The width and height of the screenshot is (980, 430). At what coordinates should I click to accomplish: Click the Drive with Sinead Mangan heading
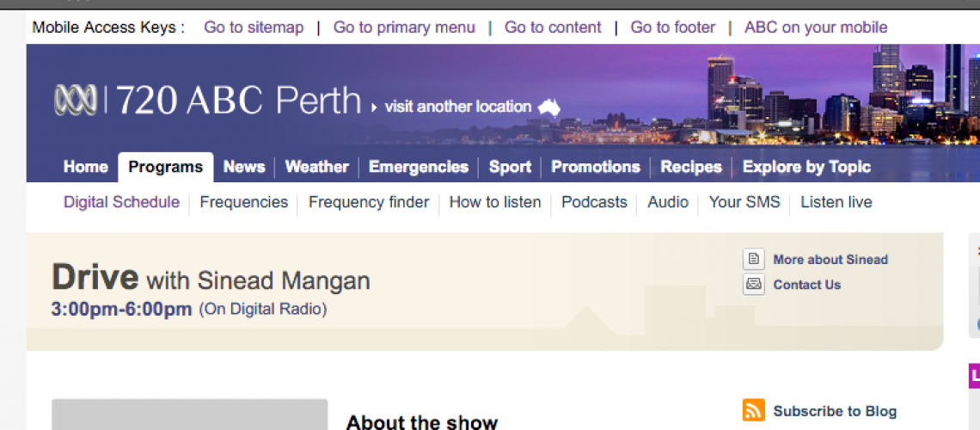tap(211, 278)
